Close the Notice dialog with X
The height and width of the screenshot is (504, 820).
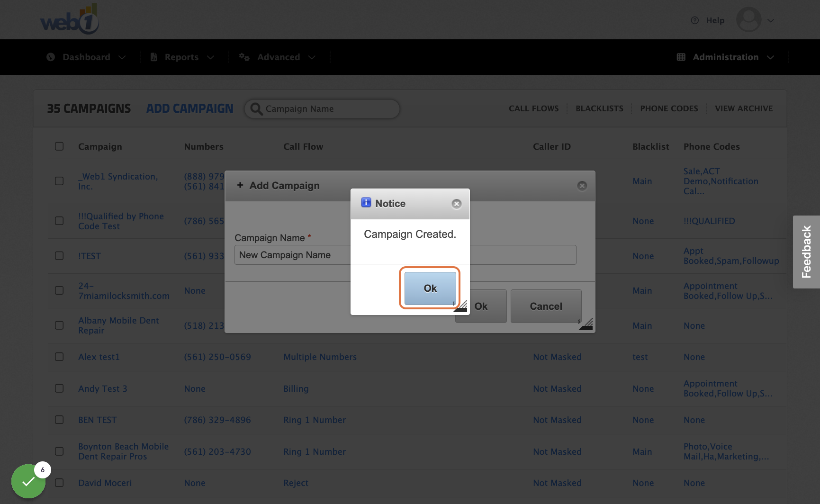(457, 204)
